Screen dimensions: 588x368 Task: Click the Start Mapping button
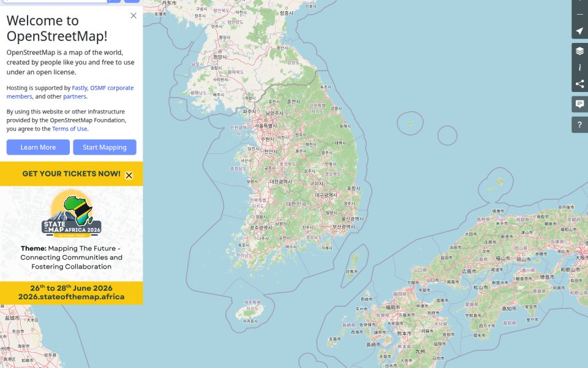pyautogui.click(x=105, y=147)
